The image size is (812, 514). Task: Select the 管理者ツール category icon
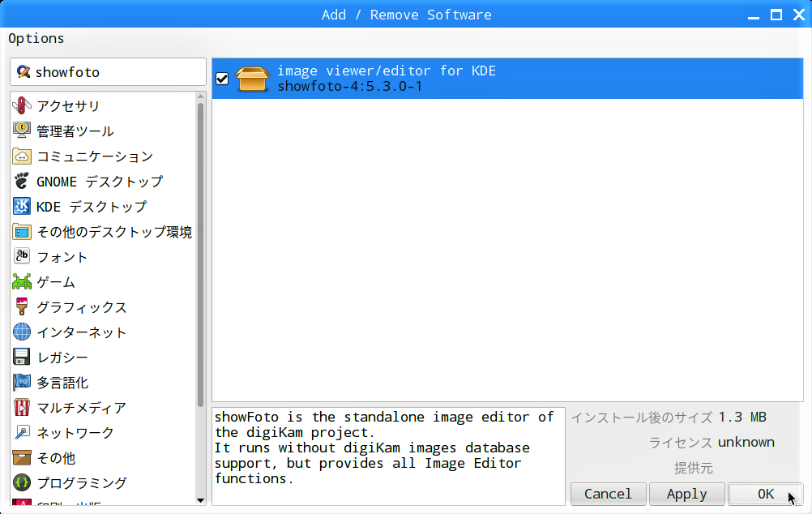[22, 131]
